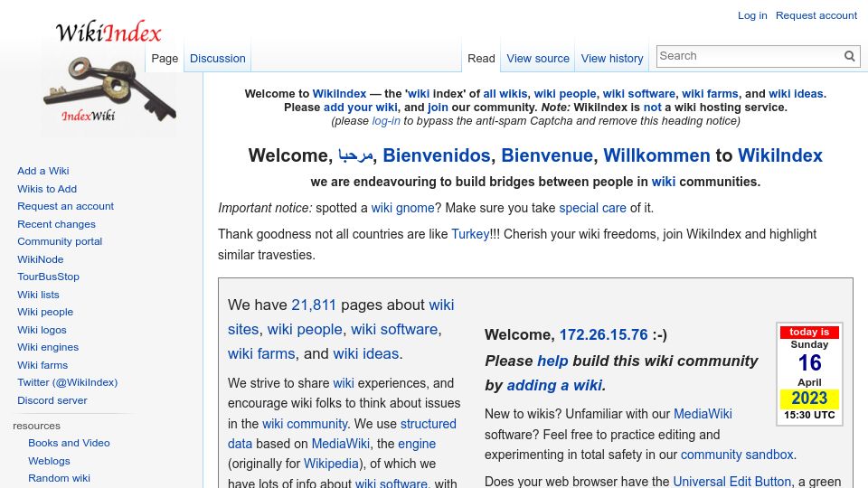Click the 21,811 page count link
Image resolution: width=868 pixels, height=488 pixels.
tap(314, 305)
